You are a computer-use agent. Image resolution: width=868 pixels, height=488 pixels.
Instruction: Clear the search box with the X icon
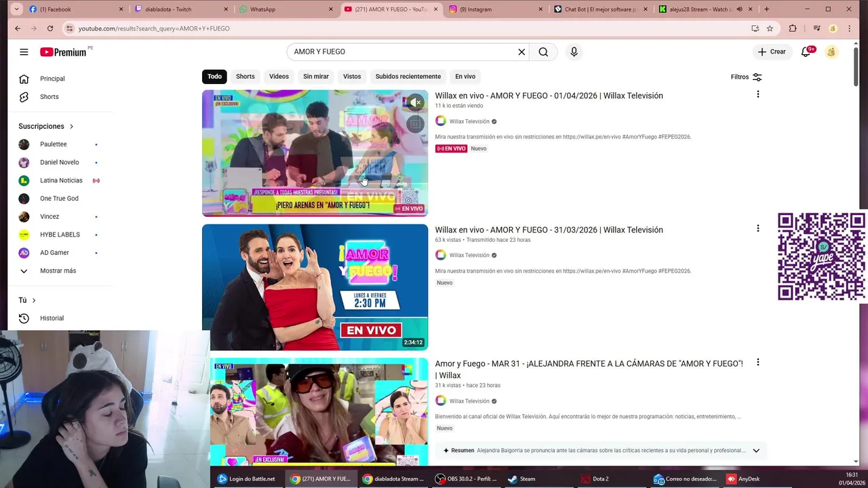pyautogui.click(x=521, y=52)
